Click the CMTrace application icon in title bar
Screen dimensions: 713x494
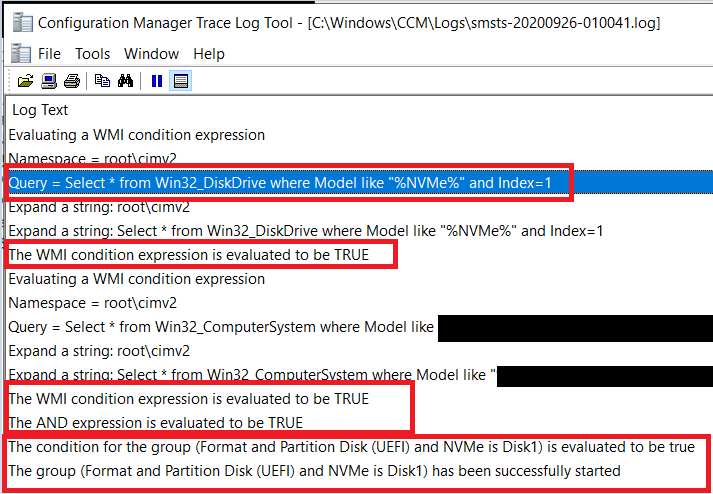[22, 23]
